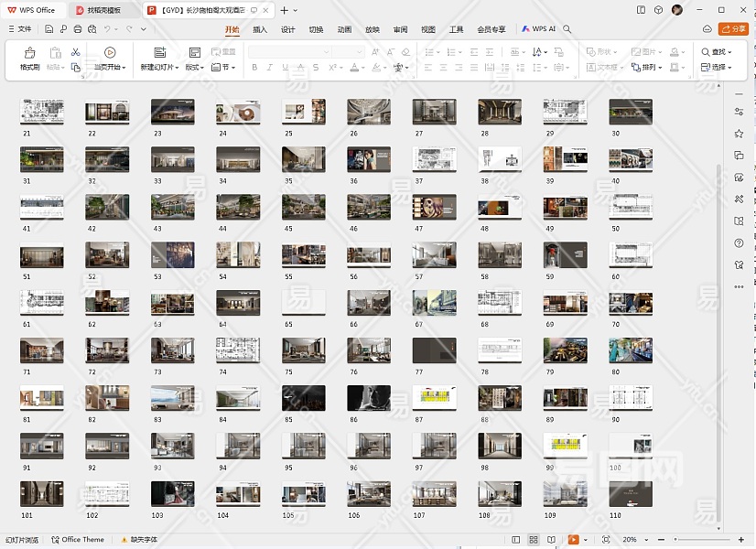The height and width of the screenshot is (549, 756).
Task: Click the New Slide (新建幻灯片) icon
Action: click(x=159, y=53)
